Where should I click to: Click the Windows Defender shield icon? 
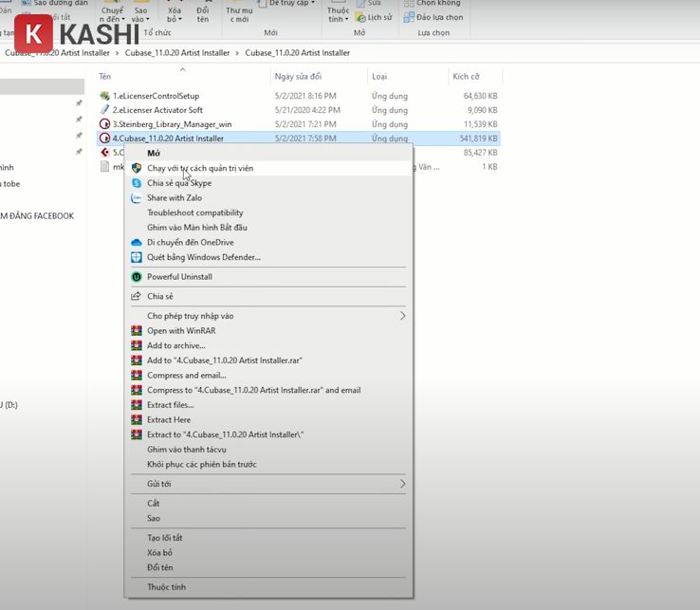click(x=137, y=257)
